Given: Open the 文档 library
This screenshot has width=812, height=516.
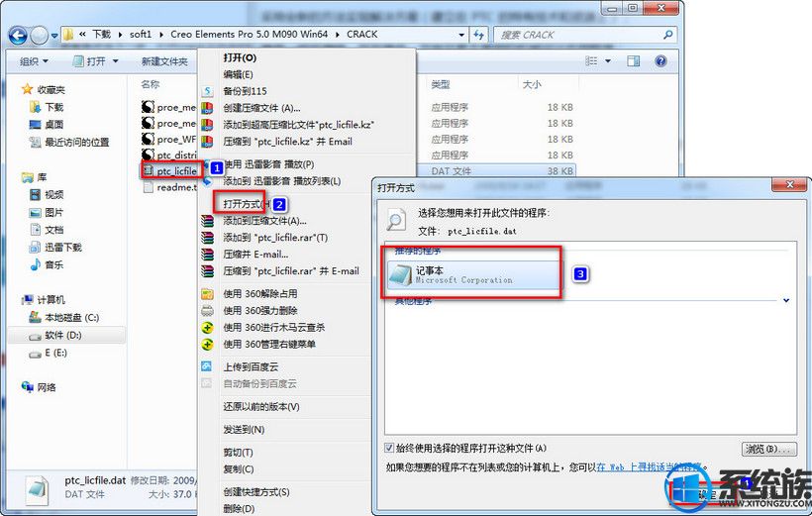Looking at the screenshot, I should (x=47, y=230).
